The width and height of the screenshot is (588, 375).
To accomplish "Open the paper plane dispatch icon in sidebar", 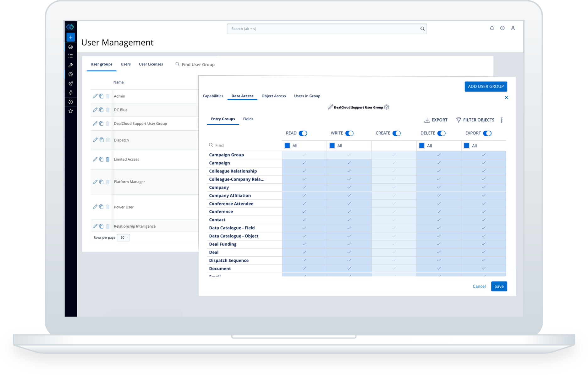I will click(x=71, y=84).
